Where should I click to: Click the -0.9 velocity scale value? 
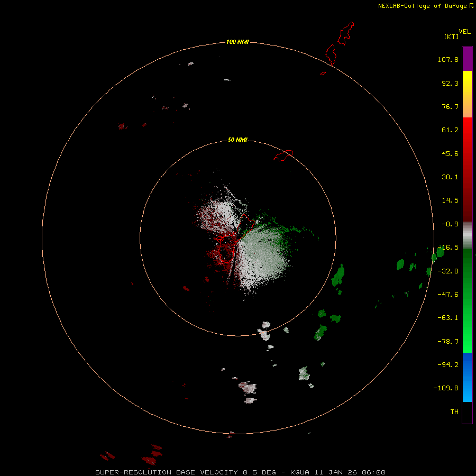click(x=450, y=224)
